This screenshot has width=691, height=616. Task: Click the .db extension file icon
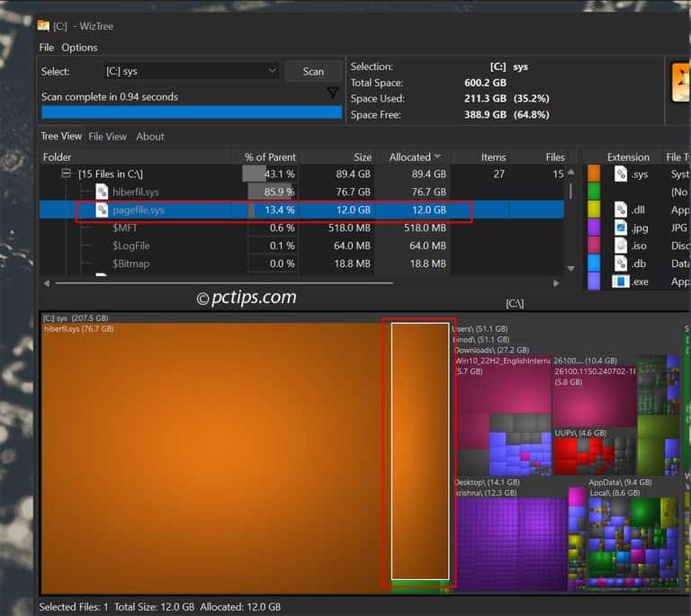tap(621, 263)
